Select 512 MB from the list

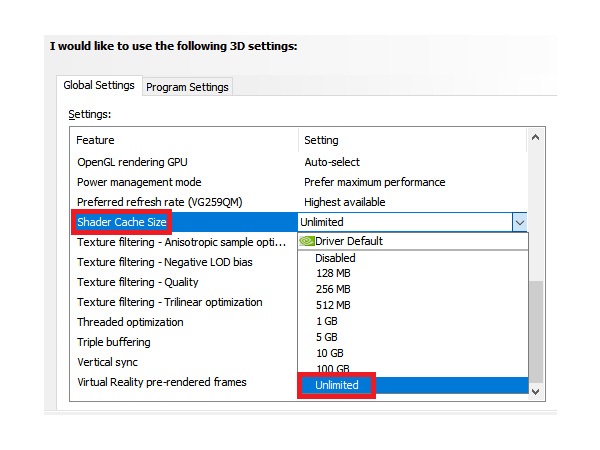tap(333, 305)
